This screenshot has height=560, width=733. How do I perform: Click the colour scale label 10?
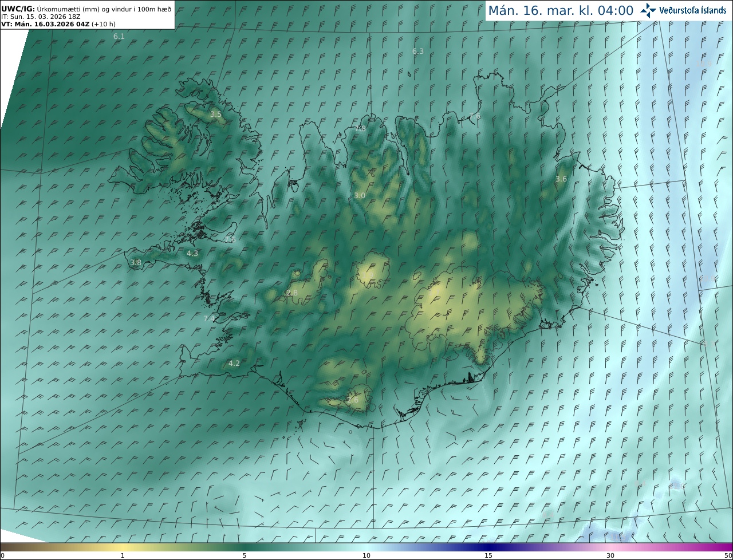tap(366, 555)
